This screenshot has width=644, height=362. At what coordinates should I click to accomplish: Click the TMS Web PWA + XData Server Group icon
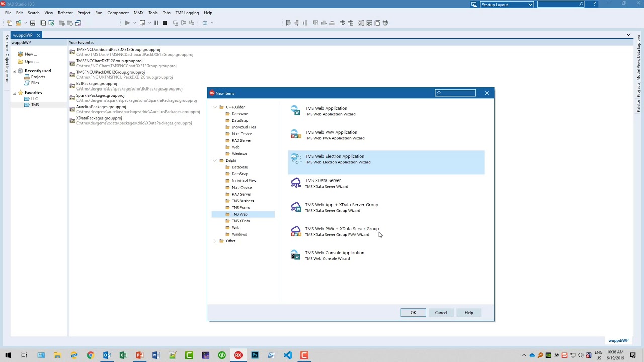click(296, 231)
